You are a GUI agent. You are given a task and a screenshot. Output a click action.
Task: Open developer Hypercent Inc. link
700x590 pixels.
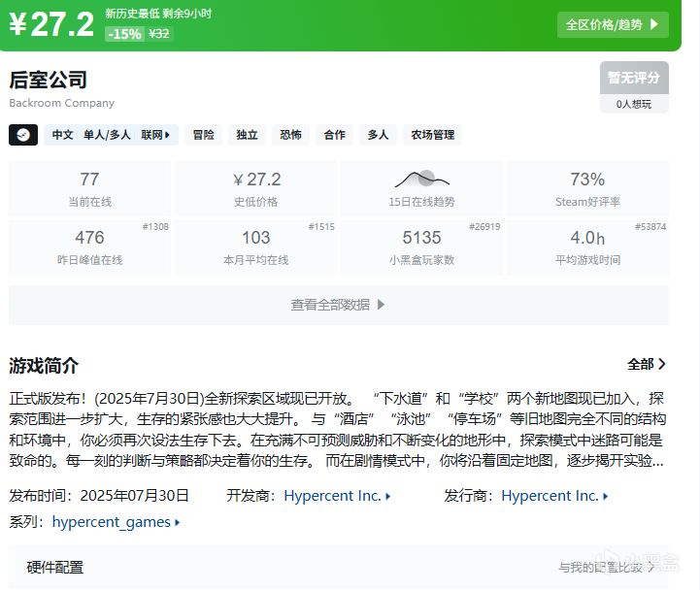[337, 496]
